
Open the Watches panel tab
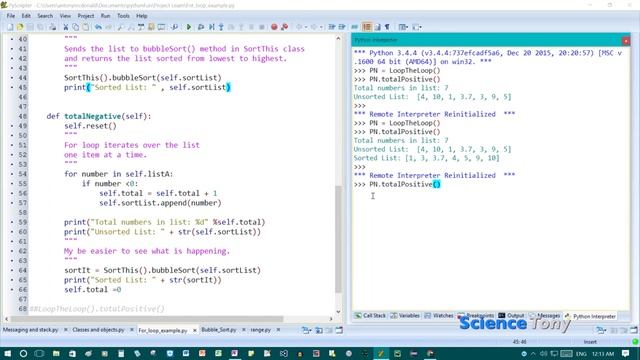[439, 316]
